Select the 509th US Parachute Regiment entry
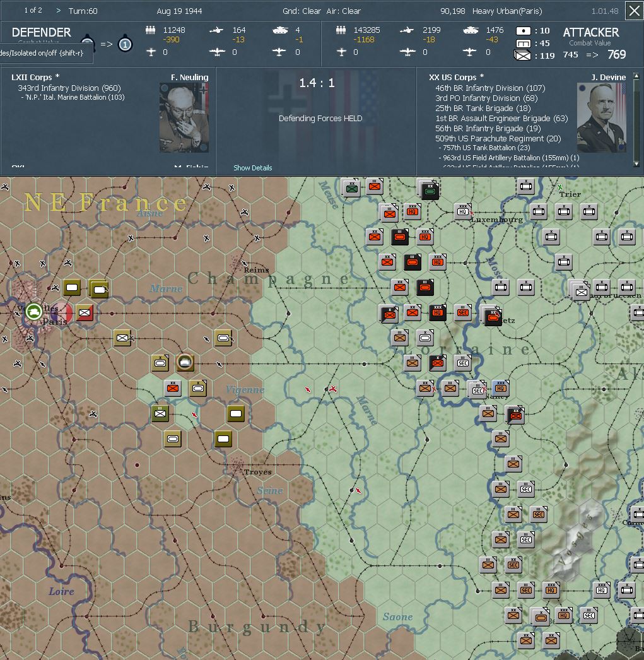The width and height of the screenshot is (644, 660). (498, 138)
